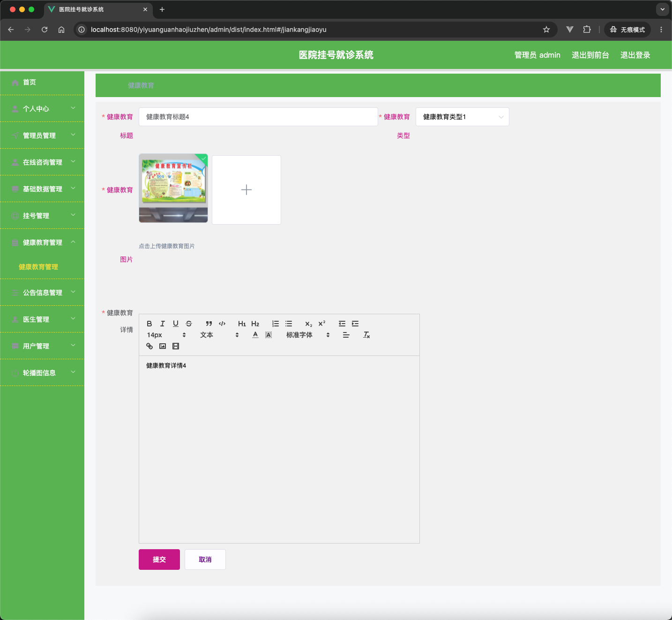Toggle underline formatting in editor
672x620 pixels.
click(176, 324)
